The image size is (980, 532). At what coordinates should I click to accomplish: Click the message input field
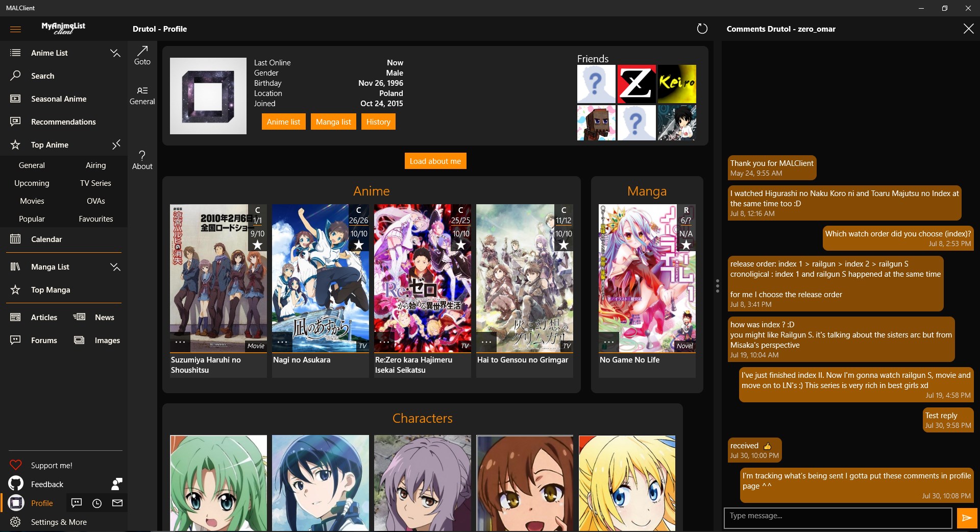pyautogui.click(x=838, y=518)
